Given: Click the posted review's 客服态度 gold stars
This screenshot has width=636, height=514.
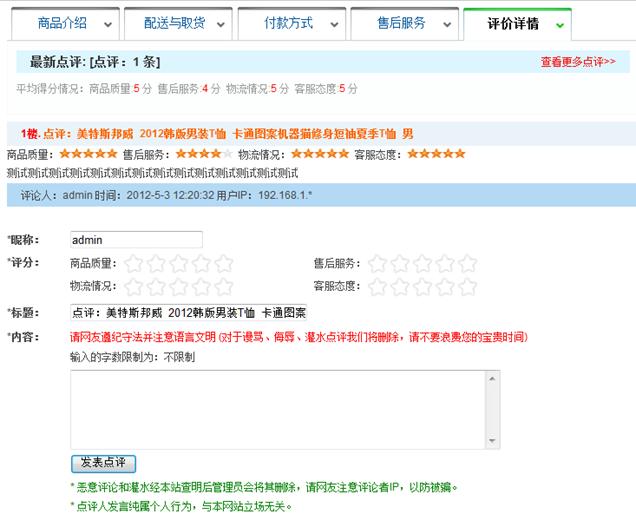Looking at the screenshot, I should [436, 154].
